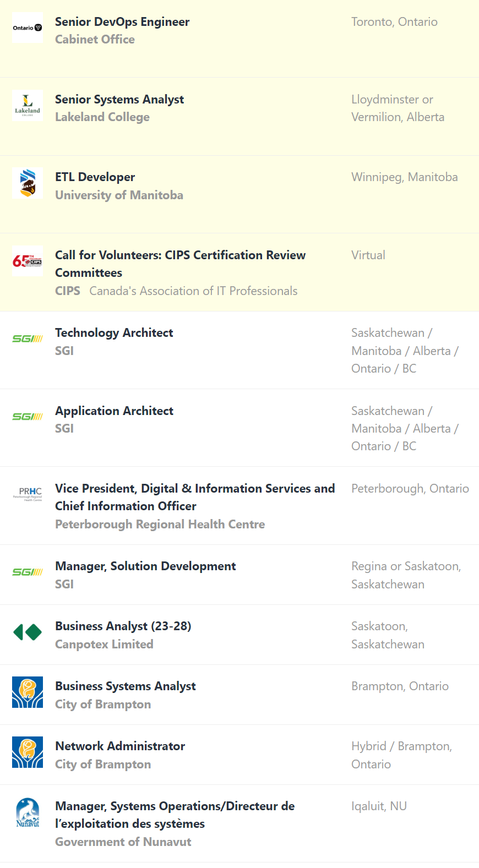Click the Government of Nunavut logo

28,812
